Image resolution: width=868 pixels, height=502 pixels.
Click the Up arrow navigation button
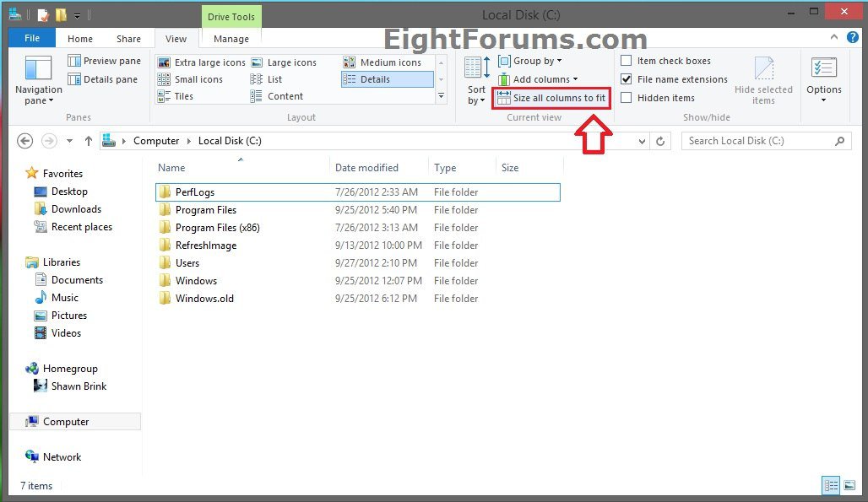88,142
